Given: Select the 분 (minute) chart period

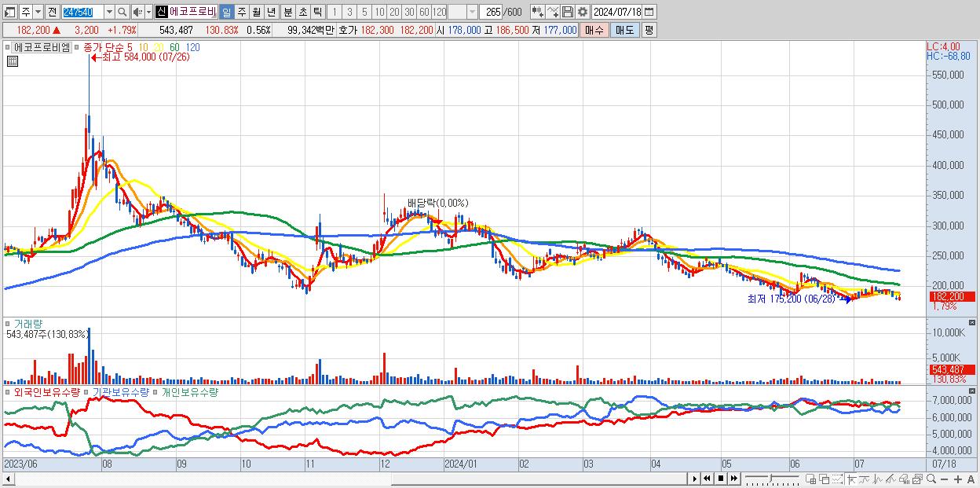Looking at the screenshot, I should pyautogui.click(x=288, y=12).
